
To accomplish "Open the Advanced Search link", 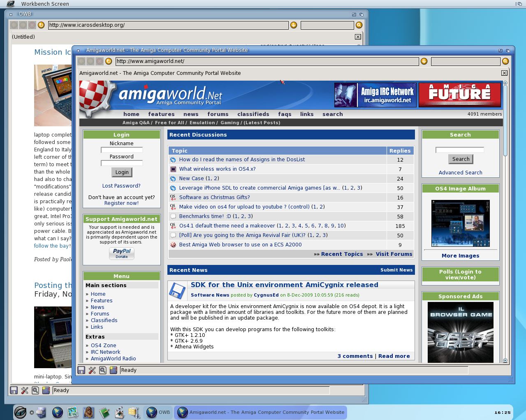I will coord(460,172).
